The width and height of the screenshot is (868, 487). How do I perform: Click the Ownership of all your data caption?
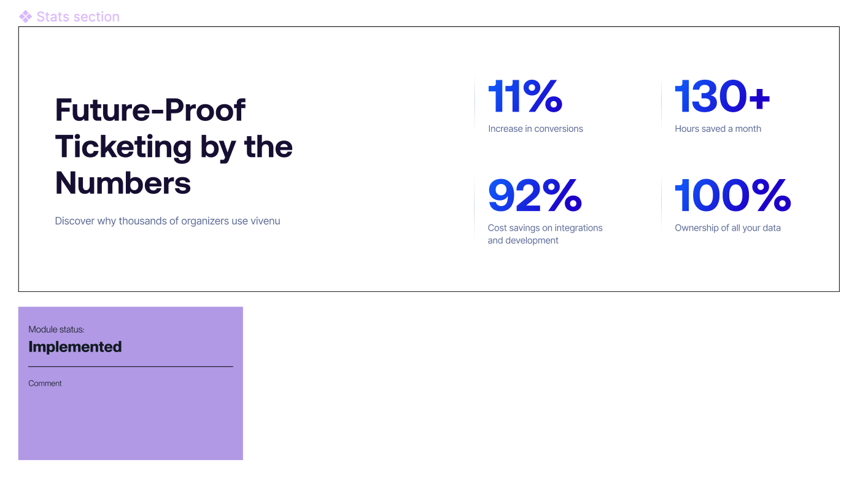tap(727, 228)
